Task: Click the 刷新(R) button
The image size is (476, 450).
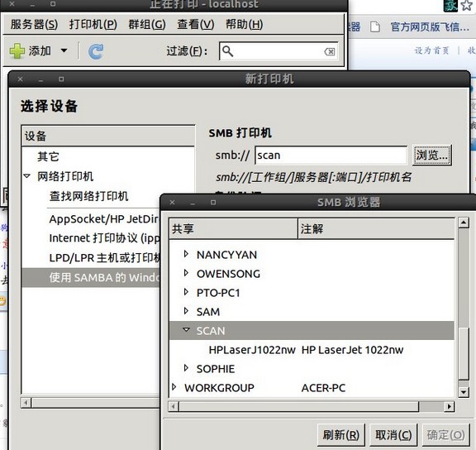Action: tap(341, 435)
